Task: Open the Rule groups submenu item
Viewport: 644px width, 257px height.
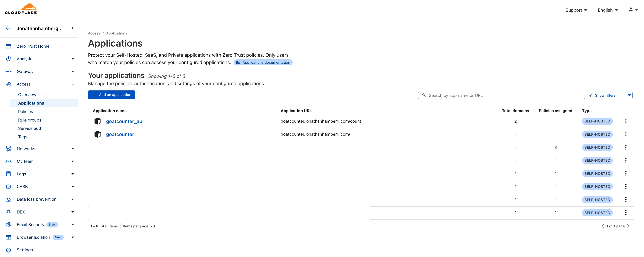Action: [x=30, y=120]
